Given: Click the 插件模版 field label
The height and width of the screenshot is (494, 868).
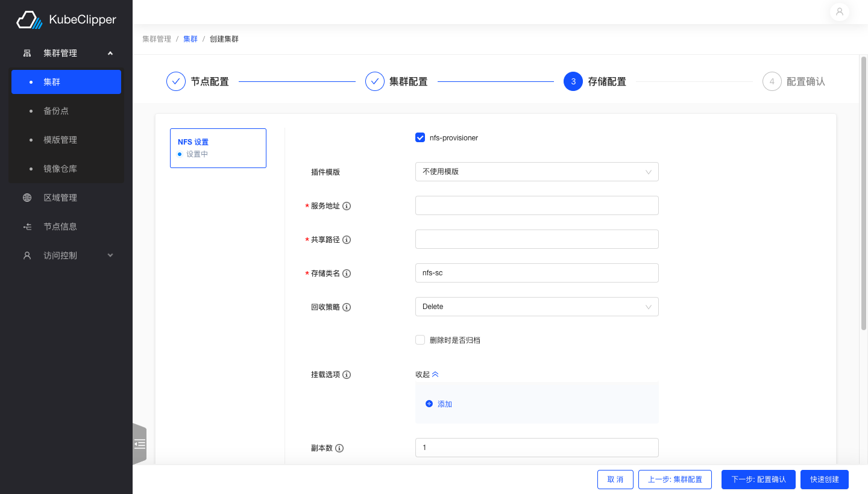Looking at the screenshot, I should coord(325,172).
